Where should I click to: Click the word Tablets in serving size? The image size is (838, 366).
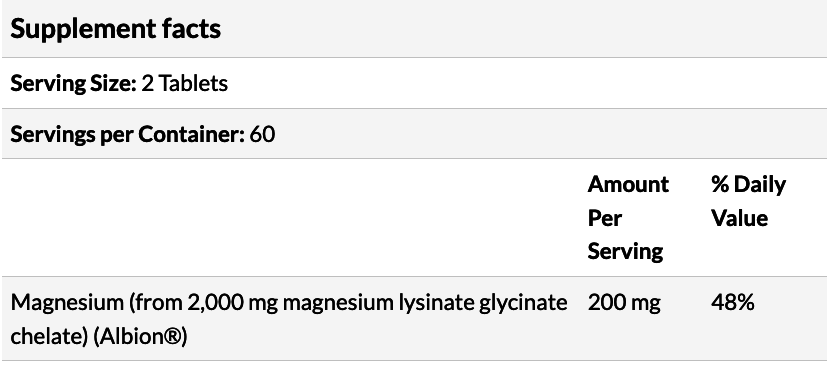pyautogui.click(x=193, y=83)
